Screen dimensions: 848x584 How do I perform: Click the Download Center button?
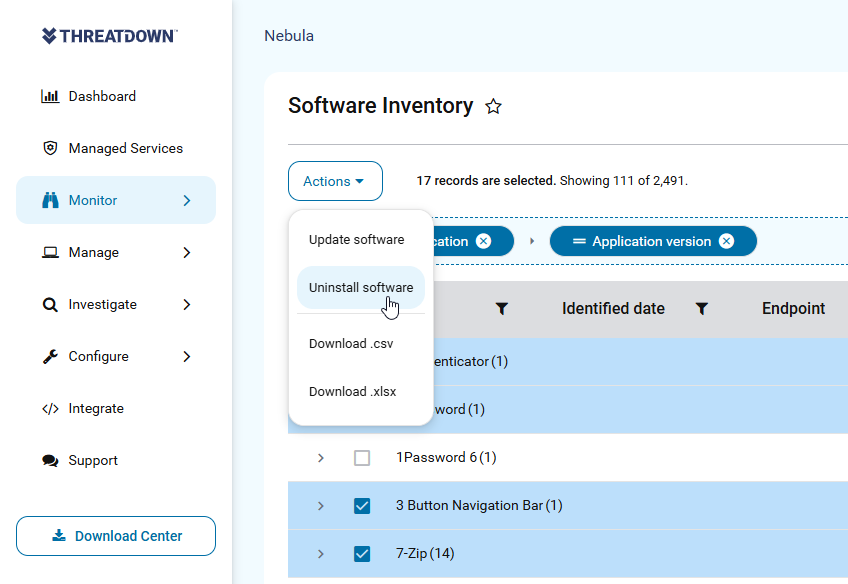point(116,536)
